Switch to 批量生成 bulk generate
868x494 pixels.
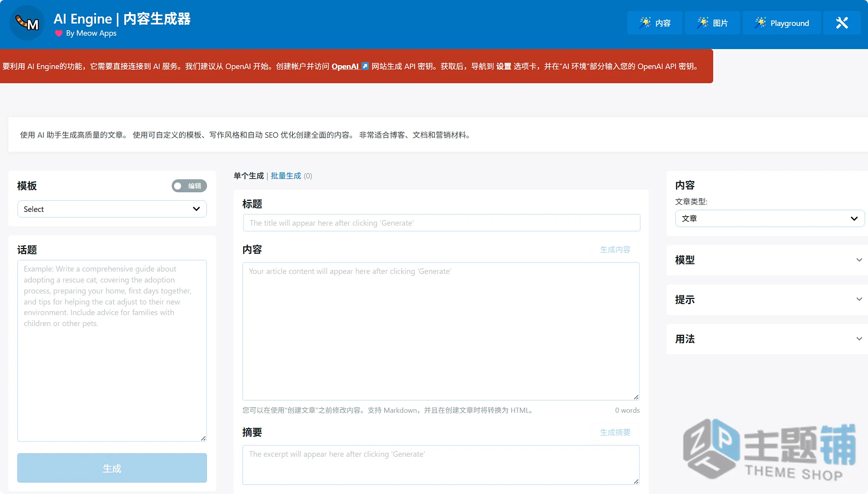(x=286, y=176)
